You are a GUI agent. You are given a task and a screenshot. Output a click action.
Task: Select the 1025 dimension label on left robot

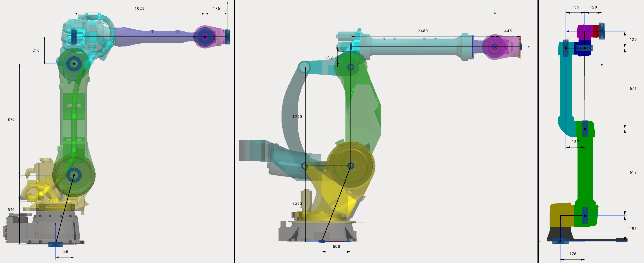click(x=139, y=8)
